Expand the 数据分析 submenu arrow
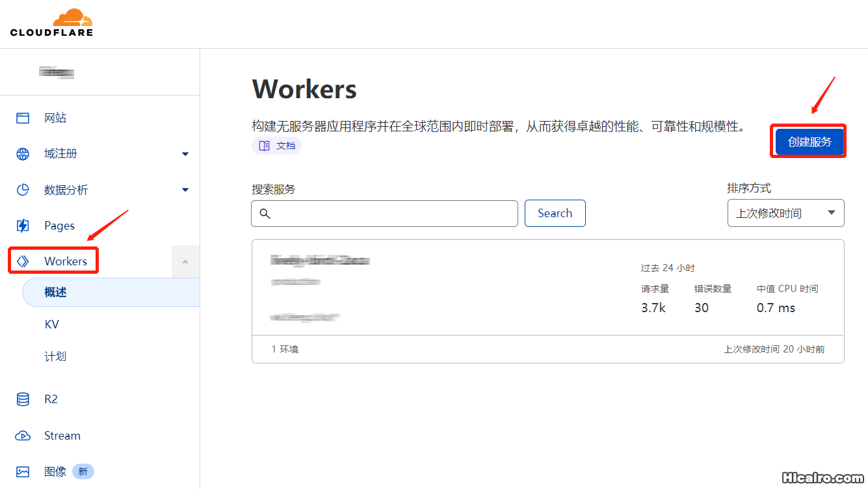This screenshot has width=868, height=489. pos(185,190)
